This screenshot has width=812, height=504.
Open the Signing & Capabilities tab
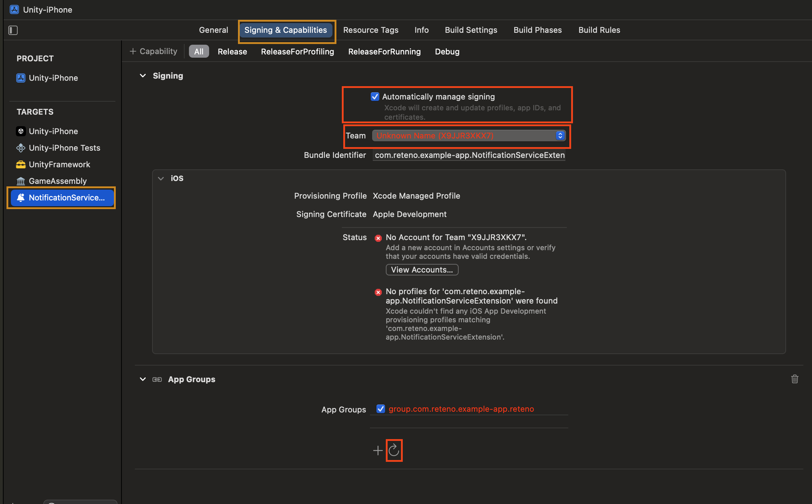tap(286, 30)
